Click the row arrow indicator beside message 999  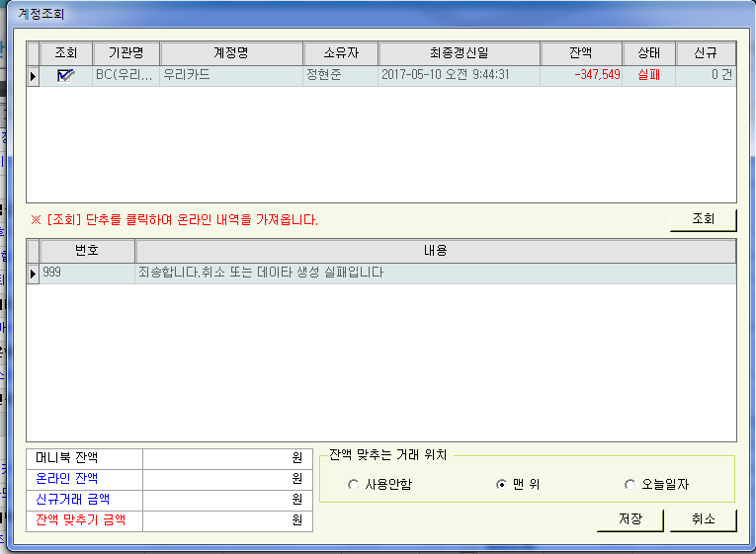[x=34, y=273]
